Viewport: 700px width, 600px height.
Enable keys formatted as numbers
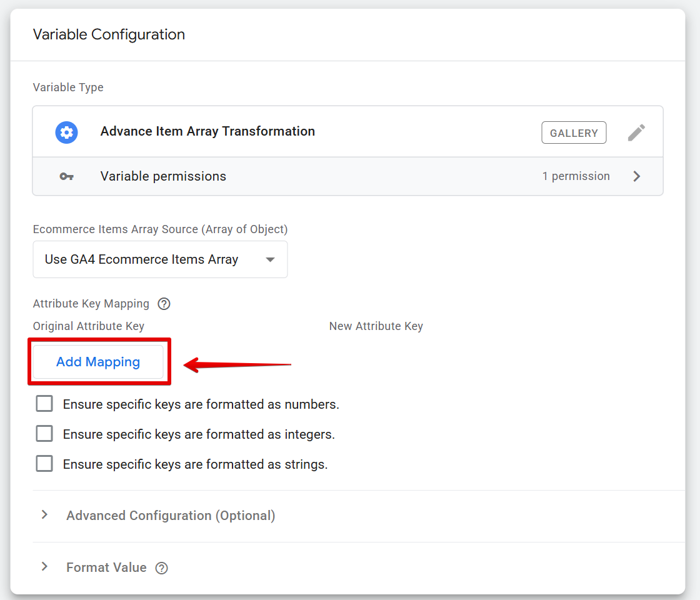(44, 403)
